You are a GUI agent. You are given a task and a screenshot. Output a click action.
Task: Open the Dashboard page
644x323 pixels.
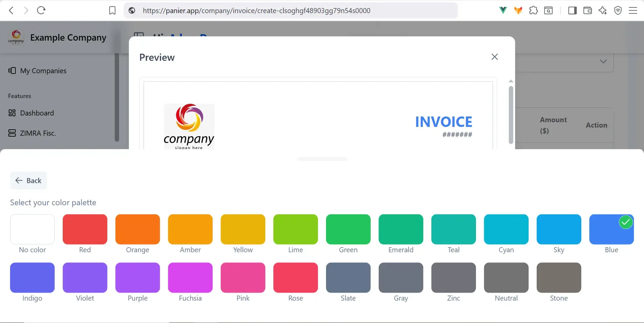[x=37, y=113]
